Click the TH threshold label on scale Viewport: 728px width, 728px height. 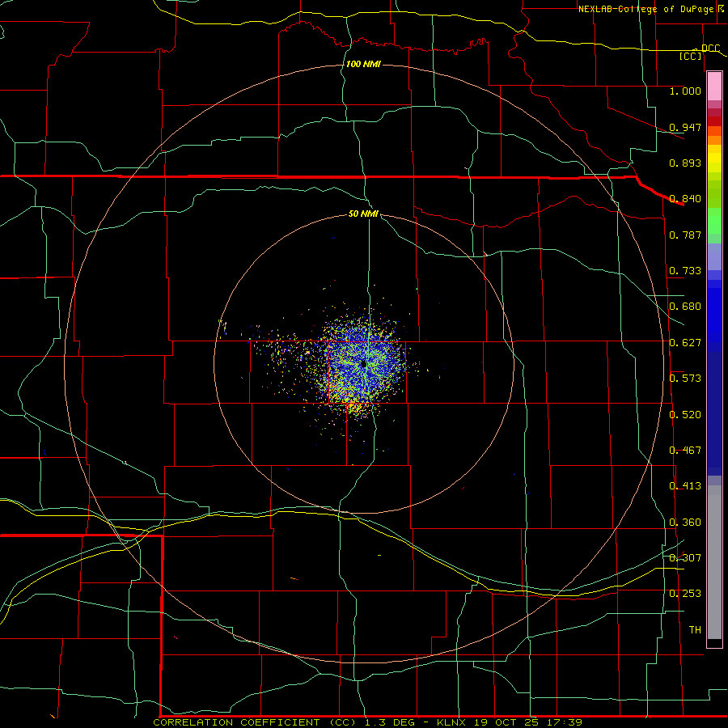[x=695, y=630]
